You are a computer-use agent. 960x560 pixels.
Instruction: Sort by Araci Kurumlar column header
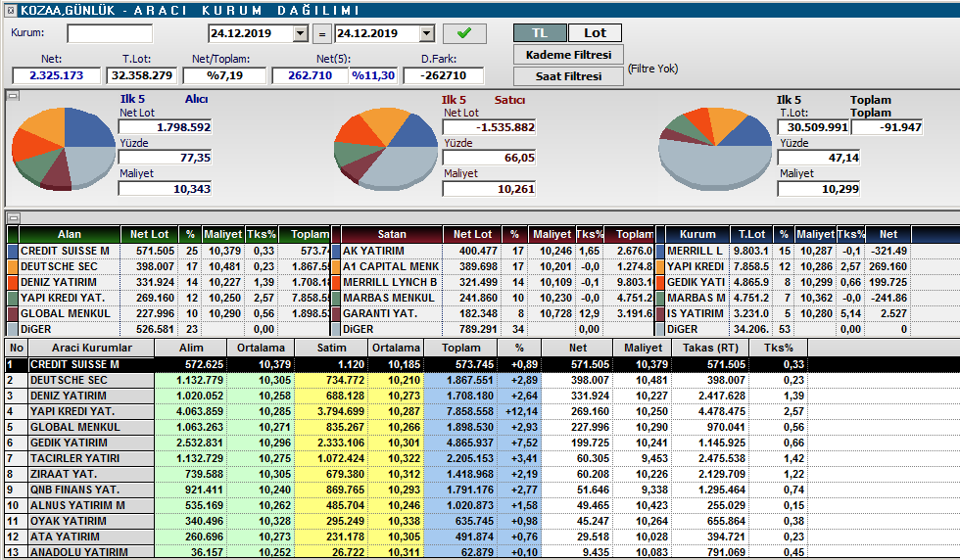92,348
